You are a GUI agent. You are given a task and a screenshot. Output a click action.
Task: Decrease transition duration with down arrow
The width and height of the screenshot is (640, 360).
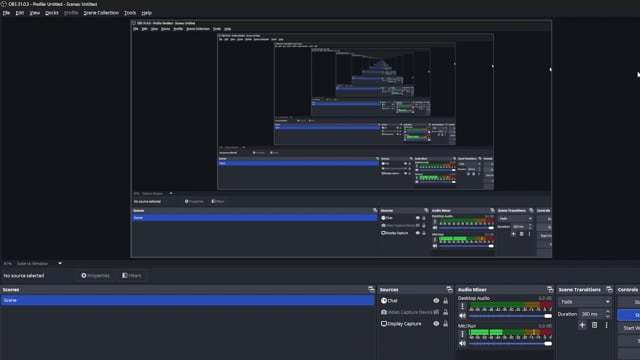pyautogui.click(x=608, y=317)
